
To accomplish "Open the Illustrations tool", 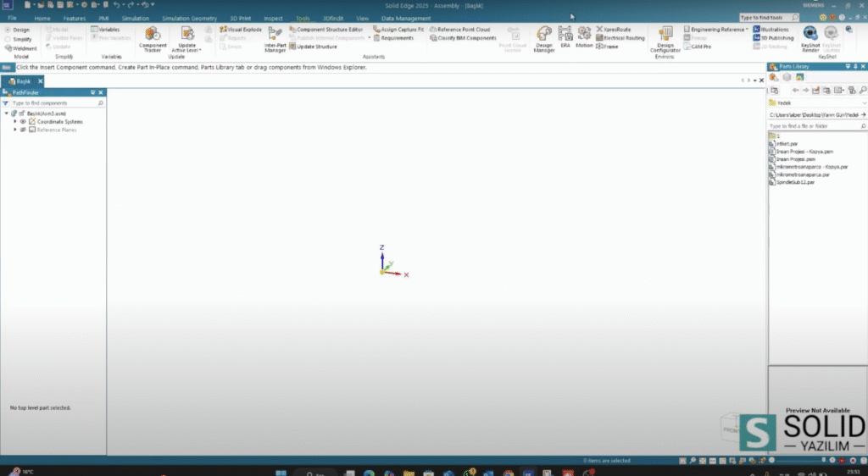I will 771,30.
